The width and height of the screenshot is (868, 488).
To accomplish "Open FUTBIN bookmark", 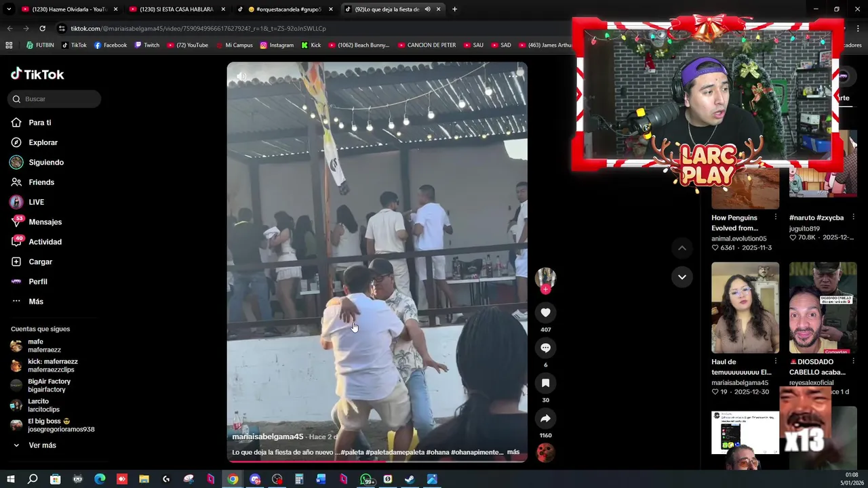I will pyautogui.click(x=39, y=45).
